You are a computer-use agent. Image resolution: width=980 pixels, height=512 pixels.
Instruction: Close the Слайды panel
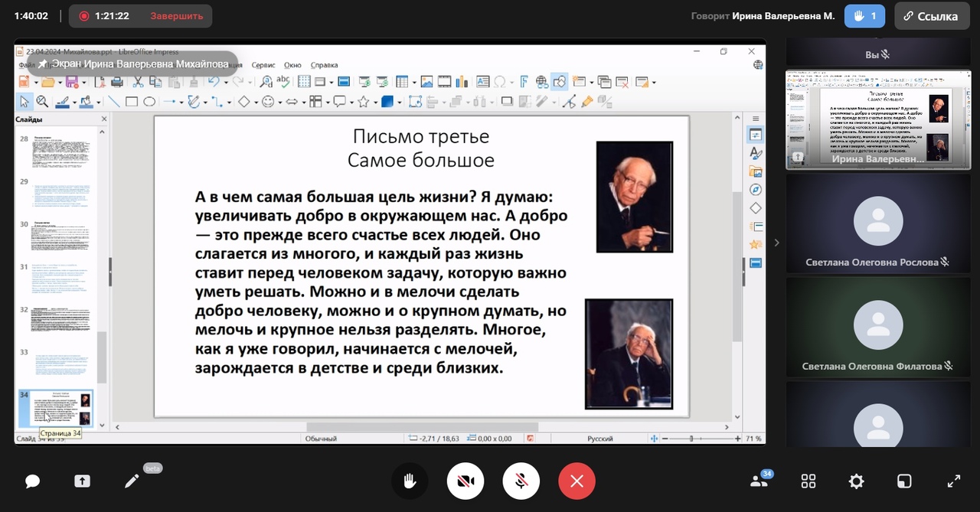(x=105, y=119)
